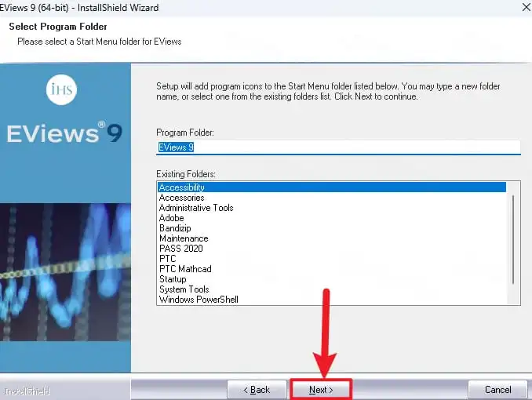Go back with the Back button
This screenshot has height=400, width=532.
(x=257, y=390)
